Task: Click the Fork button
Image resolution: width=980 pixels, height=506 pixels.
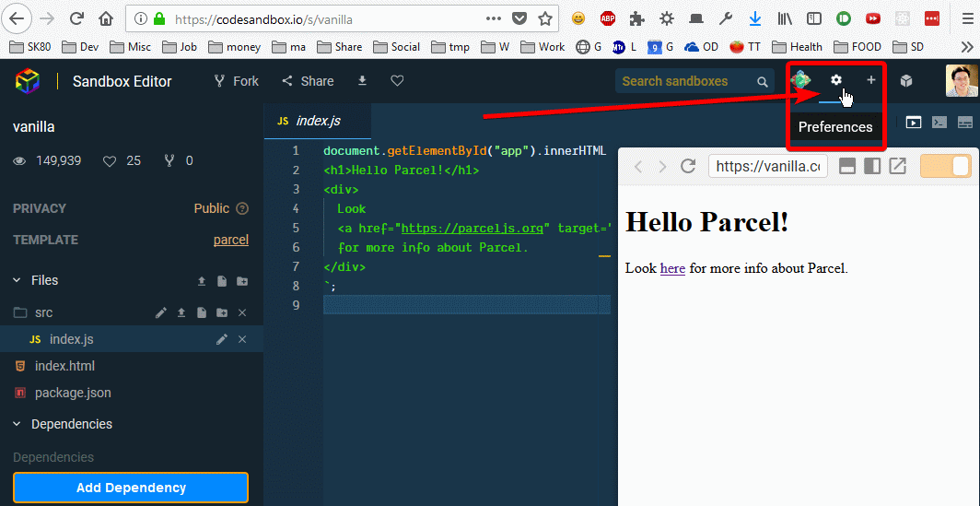Action: pyautogui.click(x=236, y=81)
